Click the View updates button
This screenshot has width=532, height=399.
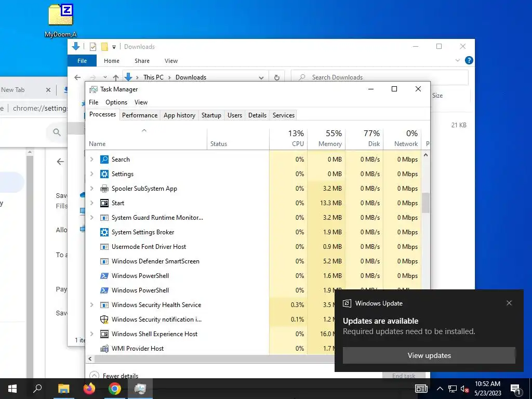[429, 355]
